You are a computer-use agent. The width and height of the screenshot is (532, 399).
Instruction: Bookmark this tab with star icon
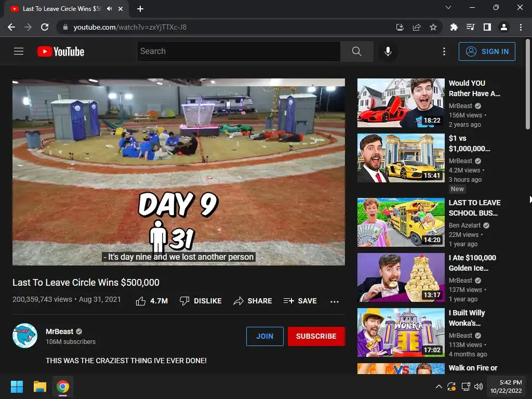coord(433,27)
